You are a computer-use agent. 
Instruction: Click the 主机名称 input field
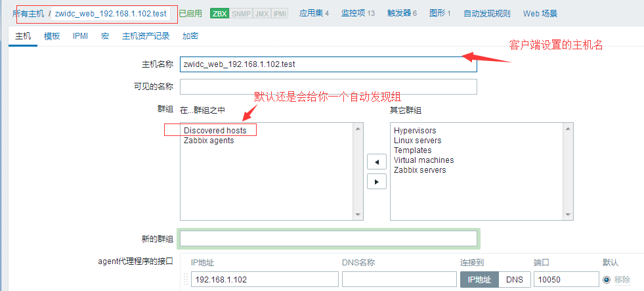(x=328, y=64)
